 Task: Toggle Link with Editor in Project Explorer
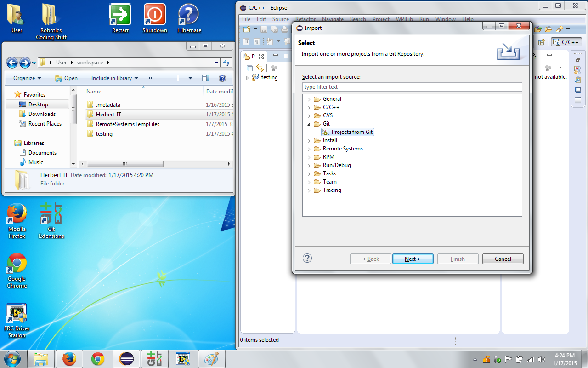(x=260, y=68)
